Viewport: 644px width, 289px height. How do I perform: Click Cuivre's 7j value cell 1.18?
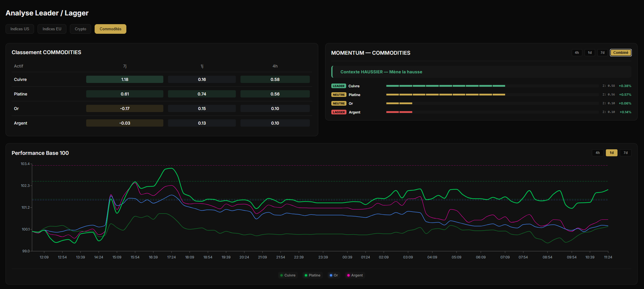point(125,79)
